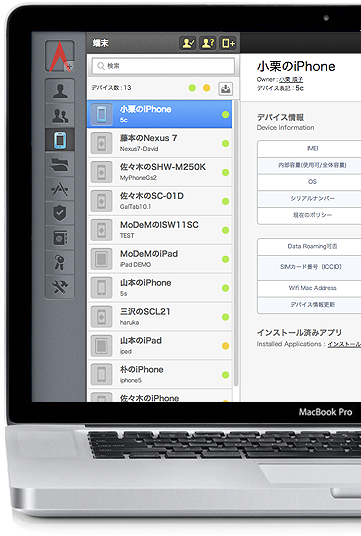Select 小栗のiPhone in device list
This screenshot has width=361, height=536.
pyautogui.click(x=160, y=114)
